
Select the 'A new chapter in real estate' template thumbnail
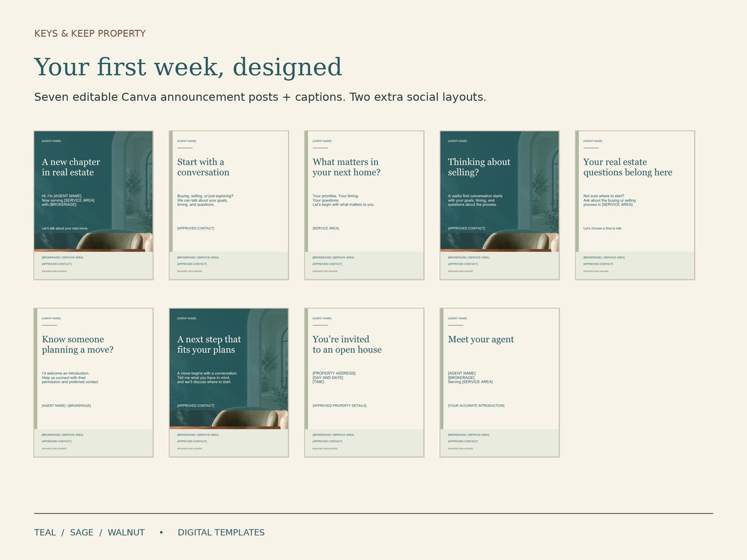[93, 205]
